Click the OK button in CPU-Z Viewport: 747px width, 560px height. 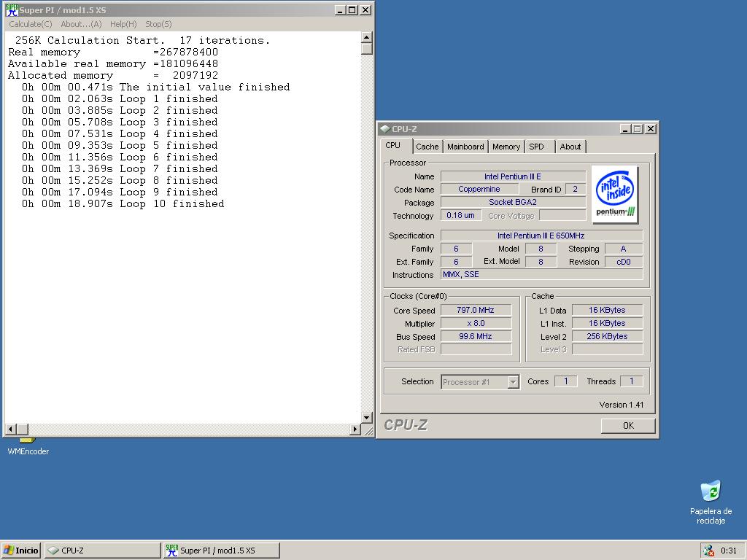(628, 426)
